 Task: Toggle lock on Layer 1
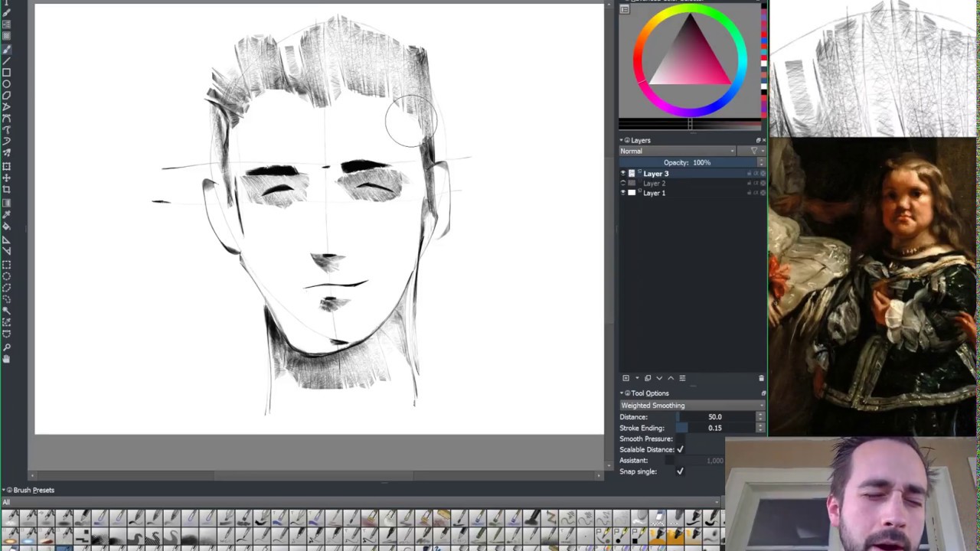tap(749, 193)
